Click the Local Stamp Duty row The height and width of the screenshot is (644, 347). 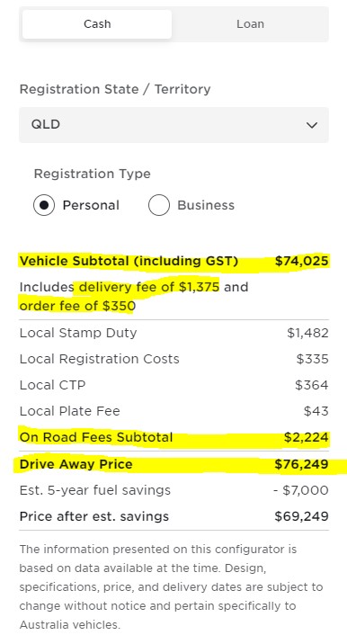(173, 333)
